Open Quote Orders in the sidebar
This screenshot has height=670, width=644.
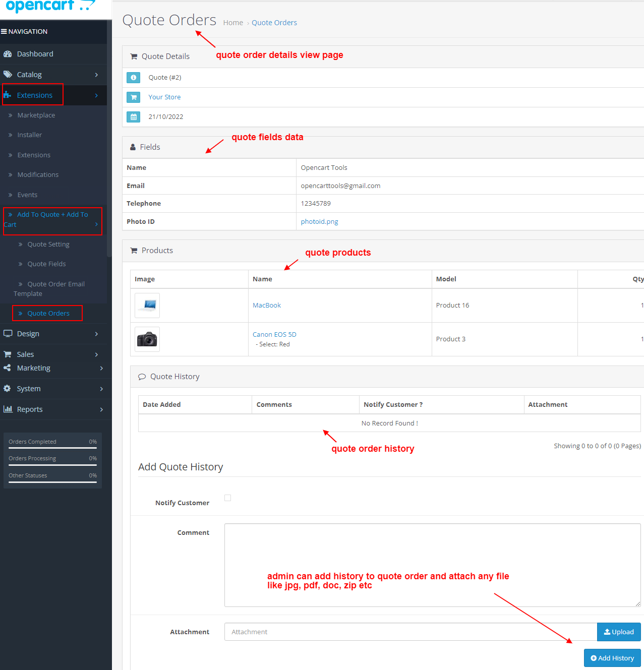[x=48, y=314]
